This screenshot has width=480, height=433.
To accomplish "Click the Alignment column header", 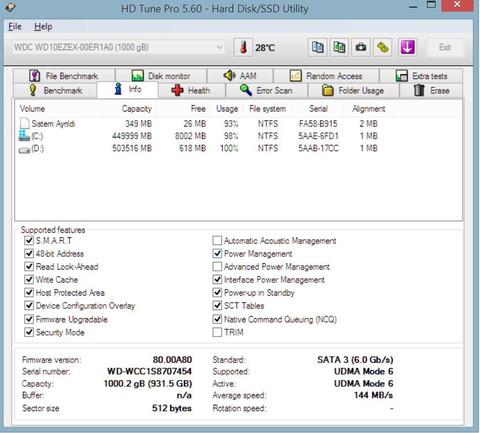I will point(369,109).
